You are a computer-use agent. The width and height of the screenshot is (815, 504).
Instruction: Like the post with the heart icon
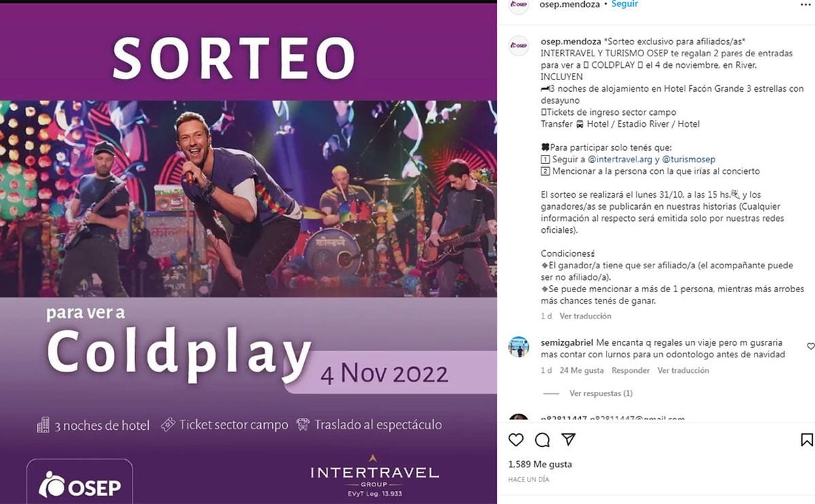pos(516,440)
